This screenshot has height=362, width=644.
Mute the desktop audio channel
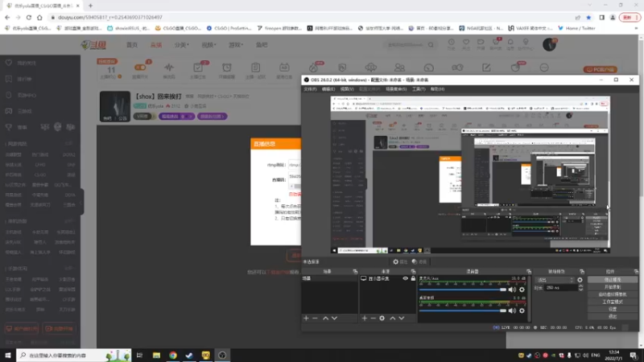point(512,311)
